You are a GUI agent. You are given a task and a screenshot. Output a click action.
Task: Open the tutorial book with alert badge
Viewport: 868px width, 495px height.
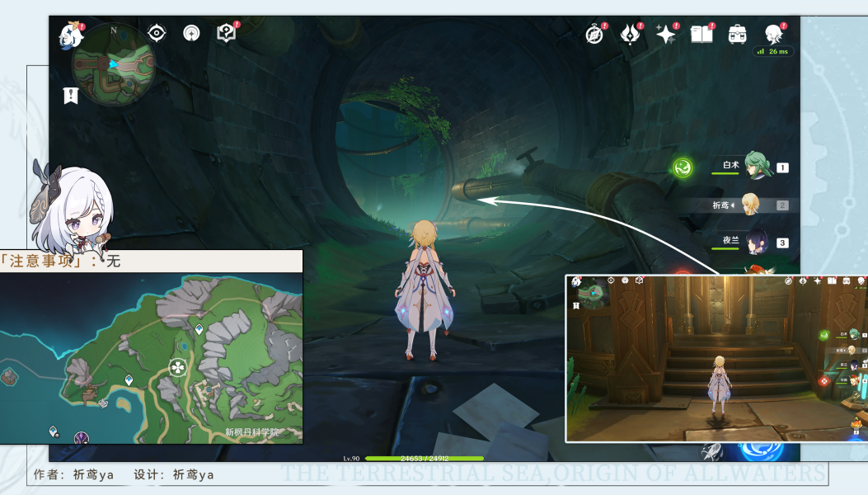[x=227, y=33]
